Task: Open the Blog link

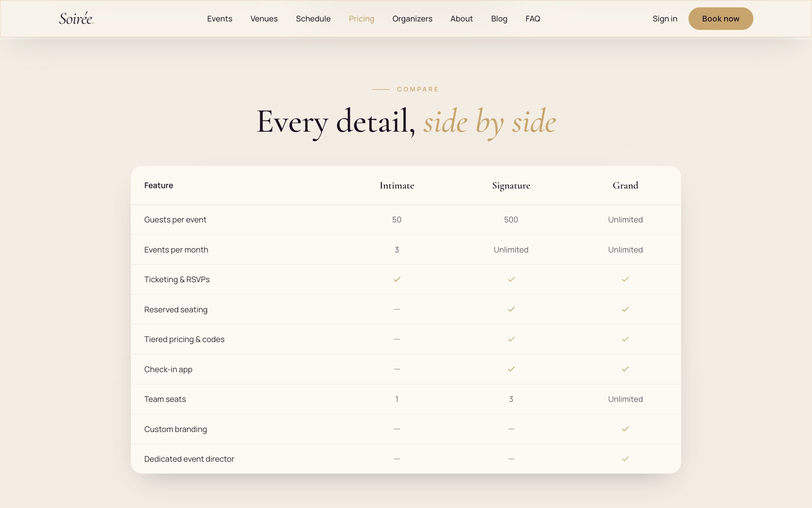Action: [499, 19]
